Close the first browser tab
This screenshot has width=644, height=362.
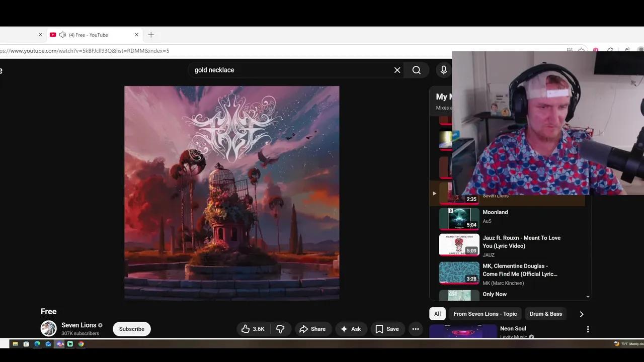pyautogui.click(x=40, y=35)
